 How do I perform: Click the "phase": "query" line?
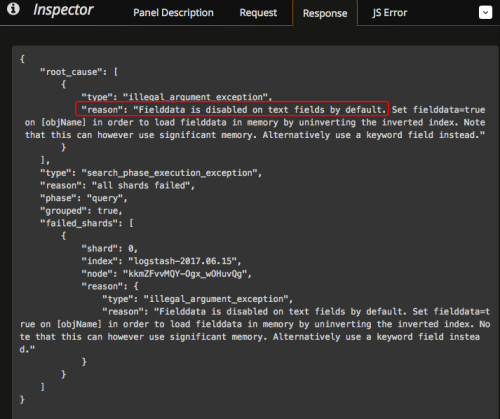click(x=84, y=198)
